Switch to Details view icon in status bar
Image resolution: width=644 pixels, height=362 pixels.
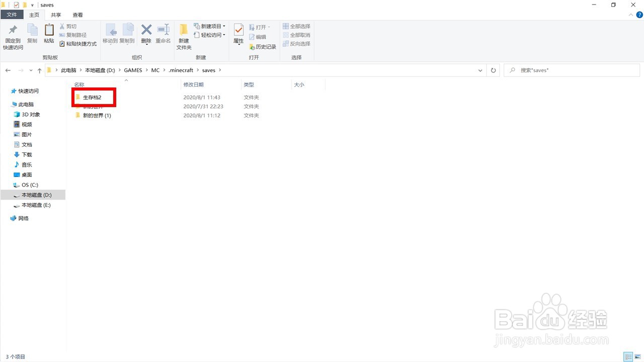[628, 357]
